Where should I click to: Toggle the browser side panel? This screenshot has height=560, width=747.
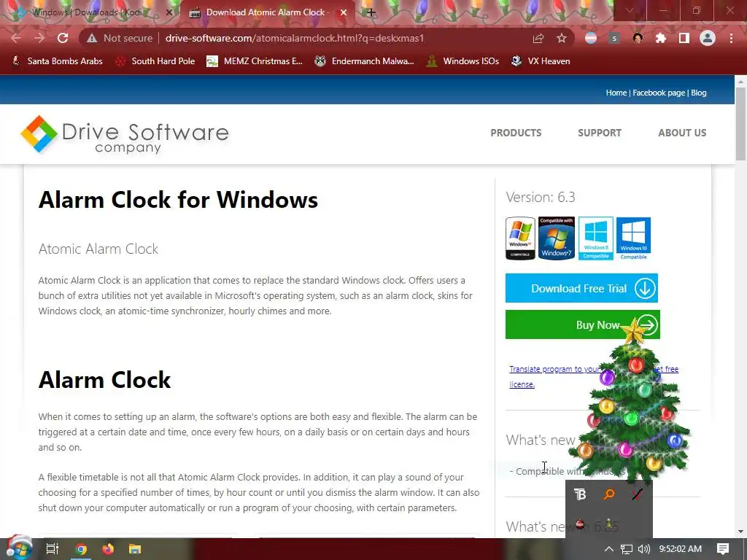click(684, 38)
